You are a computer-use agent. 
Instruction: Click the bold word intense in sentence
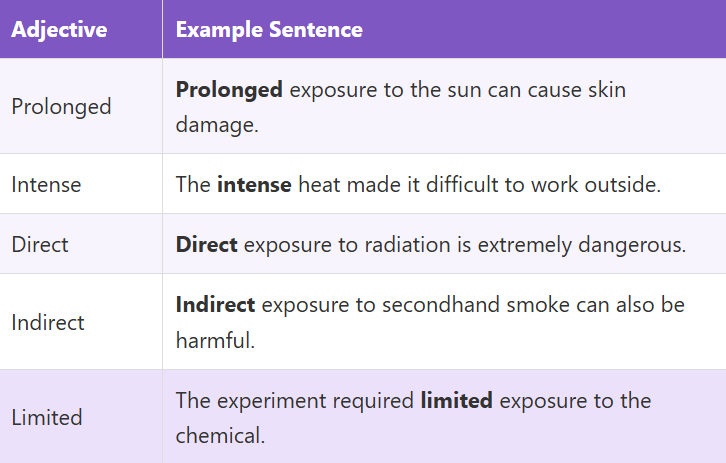coord(254,184)
